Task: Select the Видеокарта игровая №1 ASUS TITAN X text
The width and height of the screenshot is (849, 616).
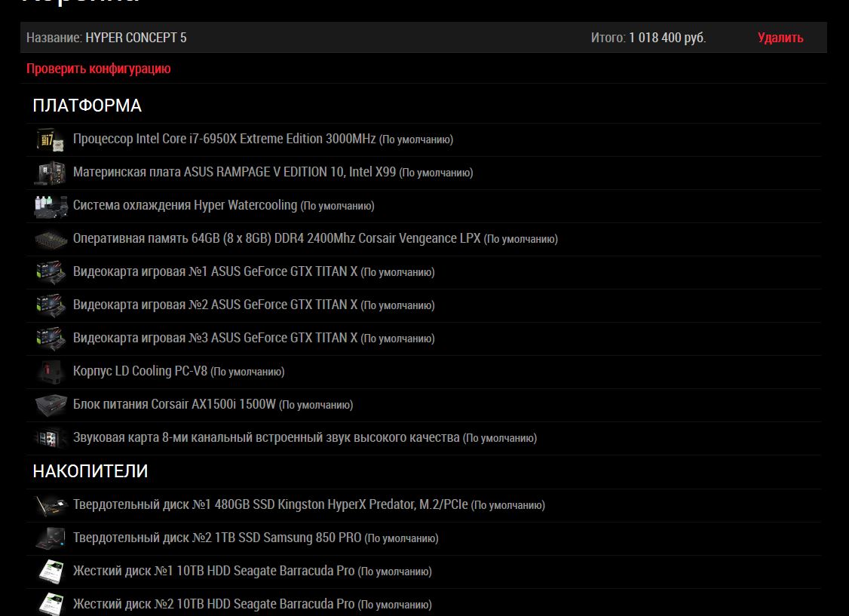Action: [254, 271]
